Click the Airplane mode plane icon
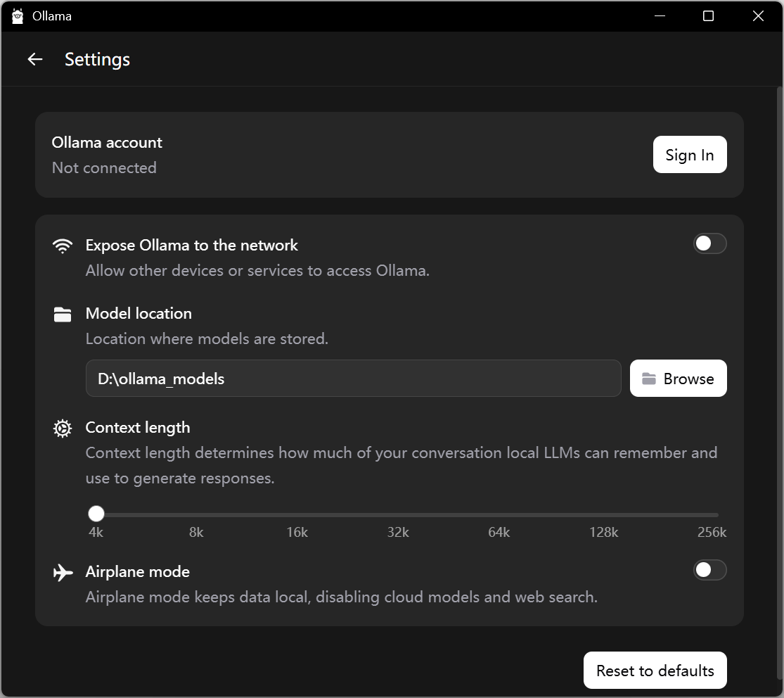 coord(63,572)
